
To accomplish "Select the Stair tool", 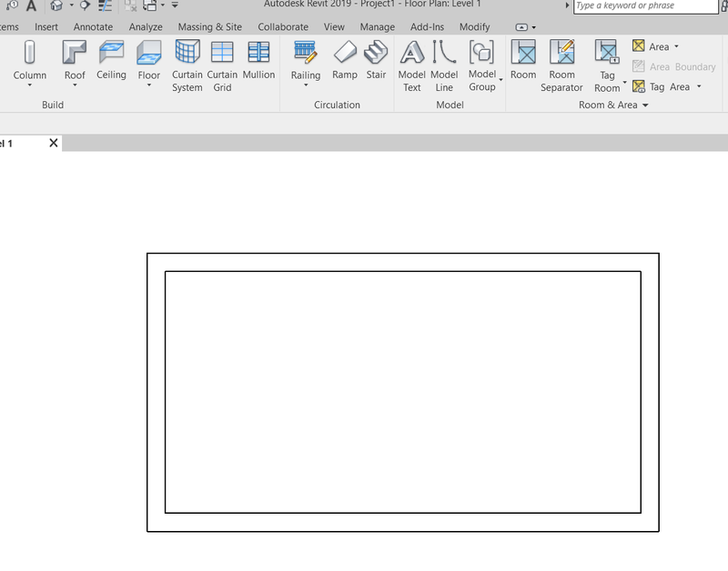I will [x=376, y=64].
